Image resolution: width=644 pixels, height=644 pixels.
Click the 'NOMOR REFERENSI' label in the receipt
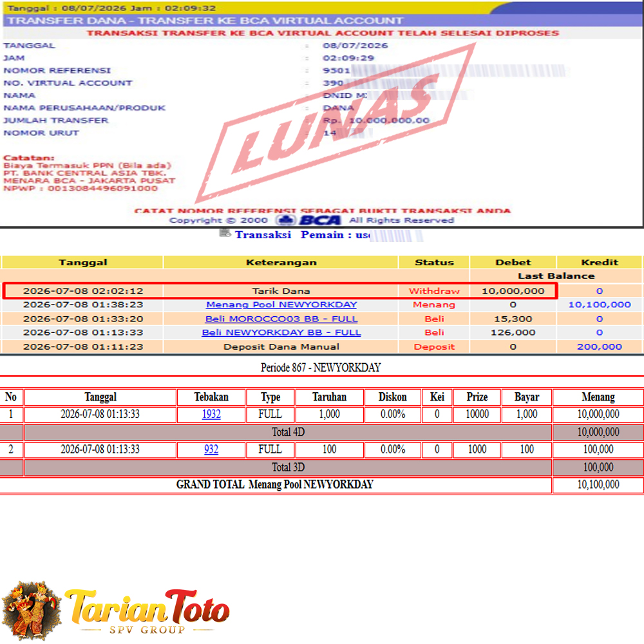(57, 70)
